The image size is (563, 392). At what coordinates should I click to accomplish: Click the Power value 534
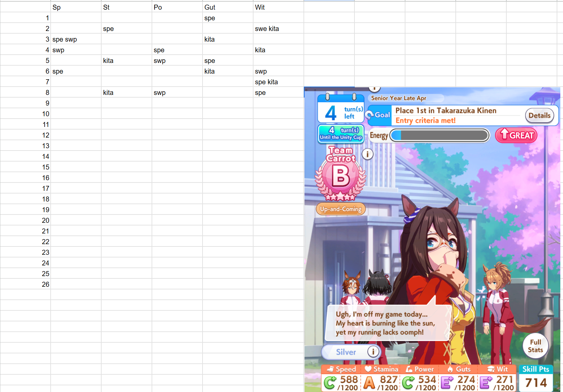point(427,380)
